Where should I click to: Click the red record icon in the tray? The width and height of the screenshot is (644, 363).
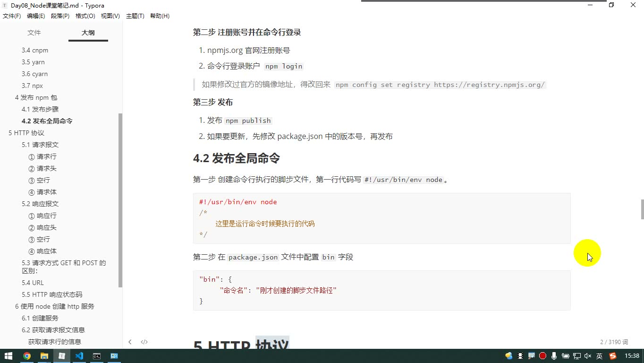coord(543,356)
